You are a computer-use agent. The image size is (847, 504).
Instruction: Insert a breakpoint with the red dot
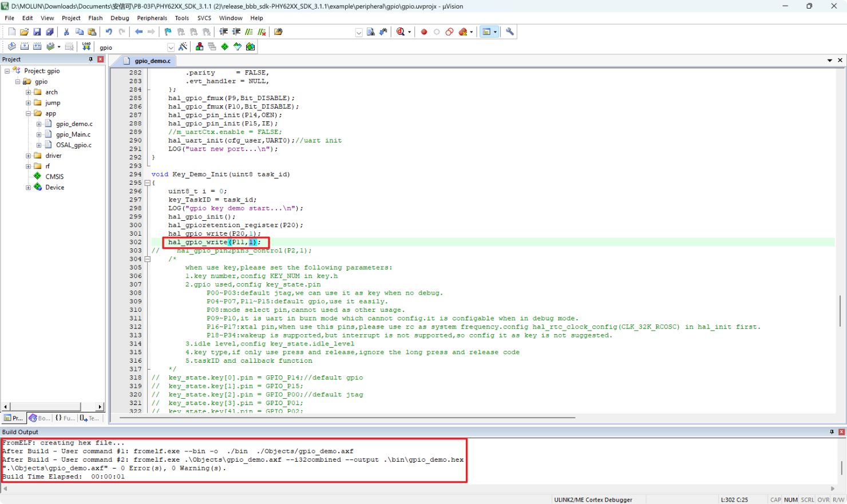(x=424, y=32)
